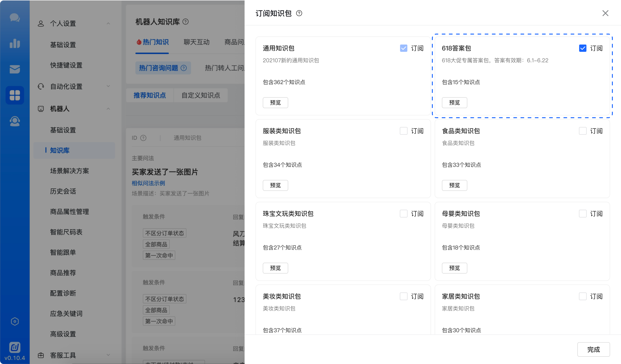This screenshot has width=621, height=364.
Task: Check 订阅 for 母婴类知识包
Action: point(583,214)
